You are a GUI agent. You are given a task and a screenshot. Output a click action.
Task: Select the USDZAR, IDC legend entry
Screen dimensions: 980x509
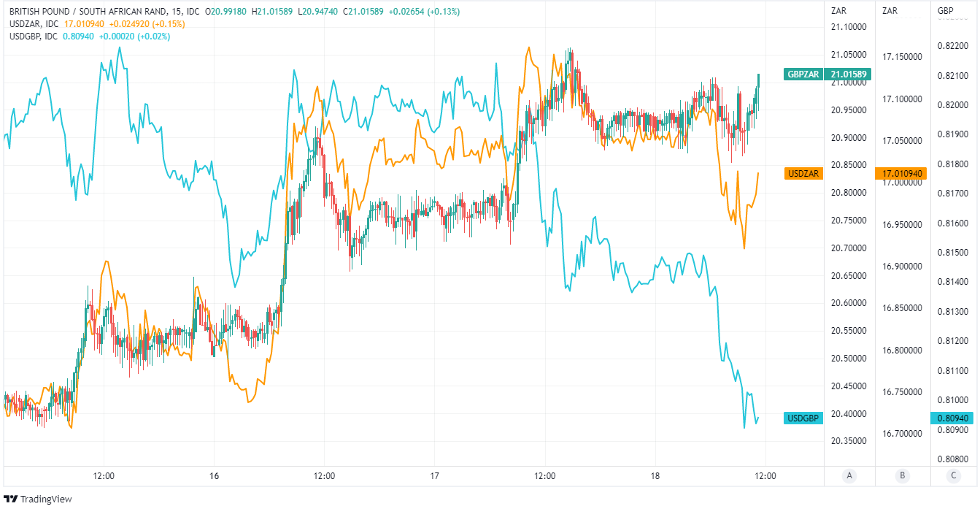pos(34,24)
